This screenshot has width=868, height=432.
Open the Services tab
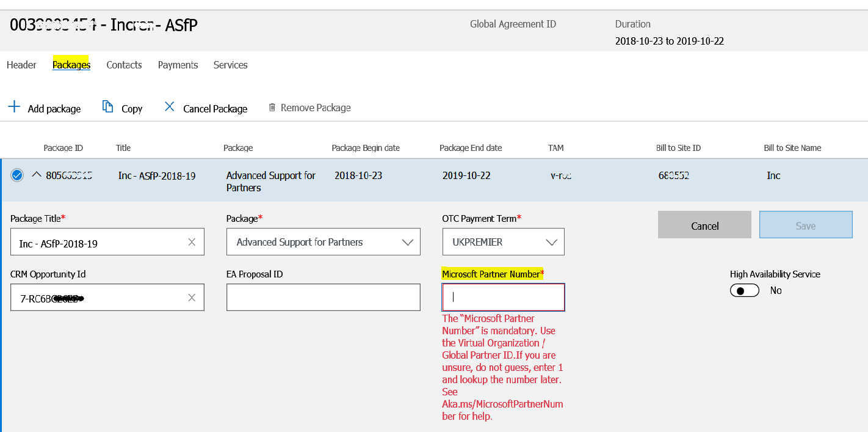230,65
